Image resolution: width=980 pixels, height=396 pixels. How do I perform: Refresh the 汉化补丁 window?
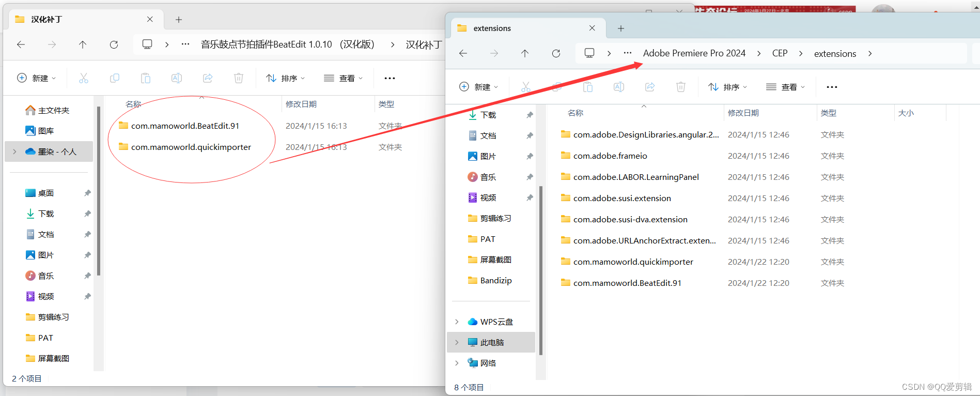tap(114, 44)
